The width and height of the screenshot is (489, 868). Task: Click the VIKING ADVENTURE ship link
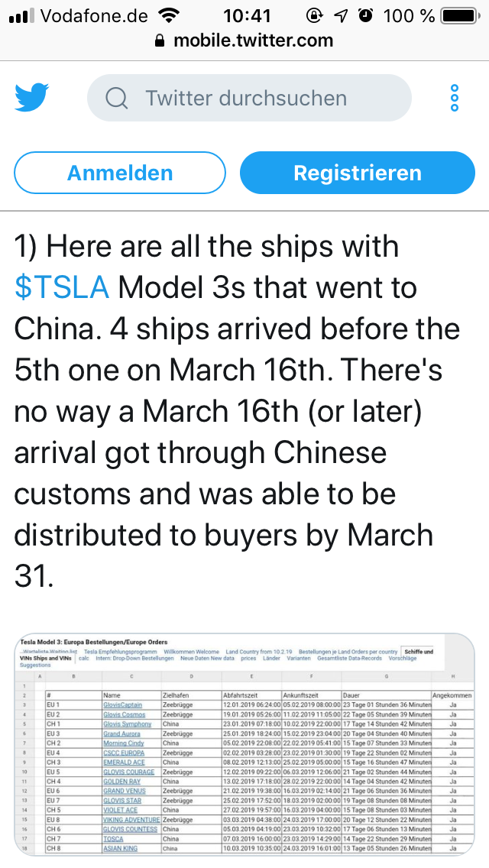click(x=131, y=820)
